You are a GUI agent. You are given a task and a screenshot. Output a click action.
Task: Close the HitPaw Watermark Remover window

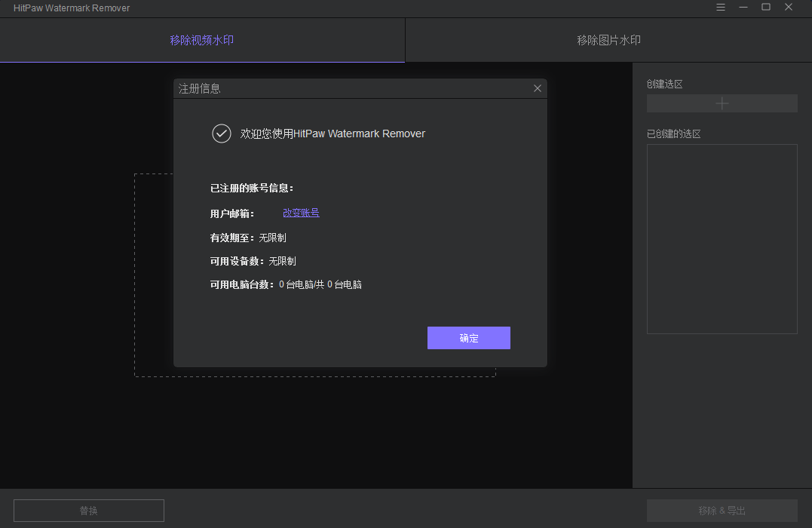(x=788, y=8)
